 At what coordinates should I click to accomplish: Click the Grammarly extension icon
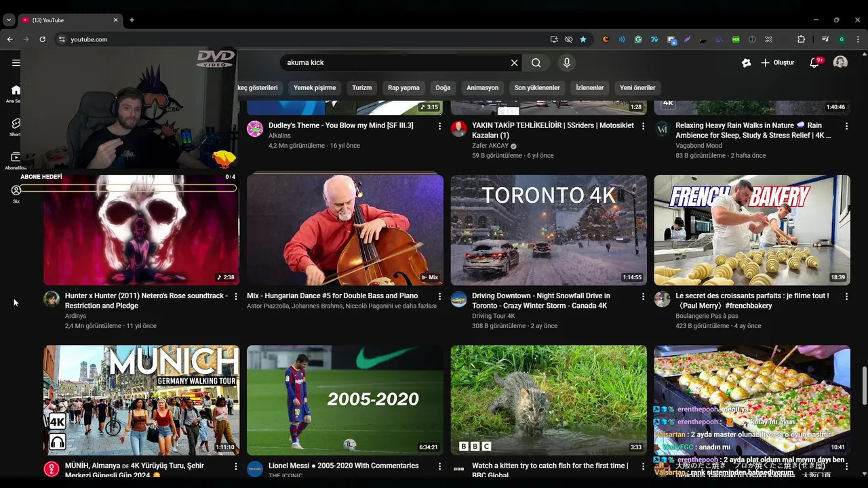pyautogui.click(x=638, y=39)
